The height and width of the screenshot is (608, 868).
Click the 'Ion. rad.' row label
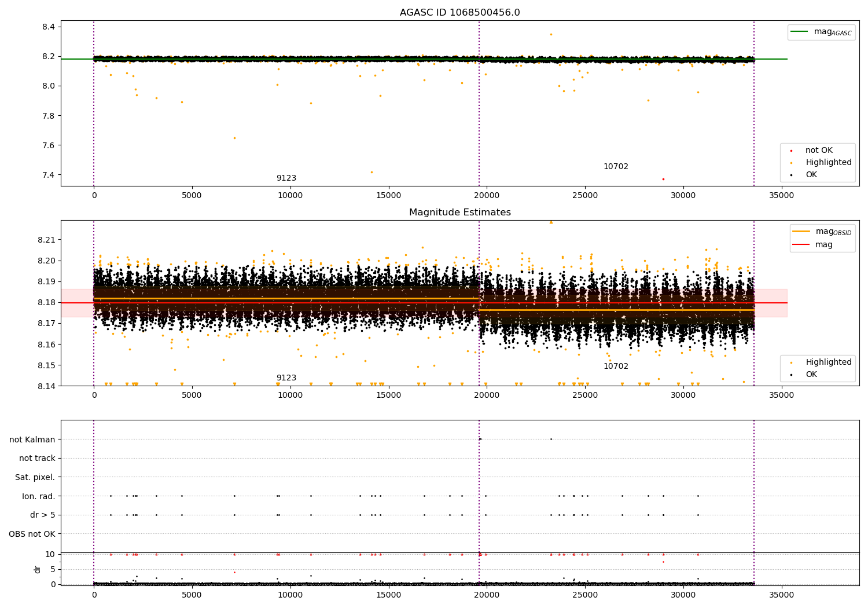point(39,496)
